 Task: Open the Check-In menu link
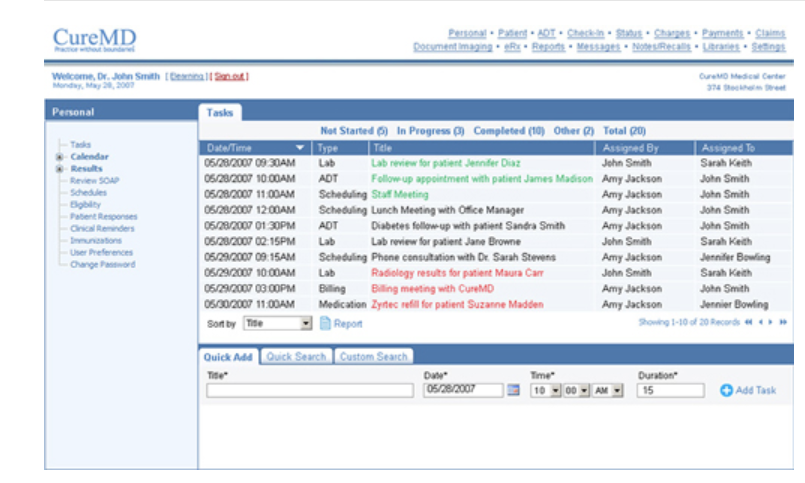585,33
